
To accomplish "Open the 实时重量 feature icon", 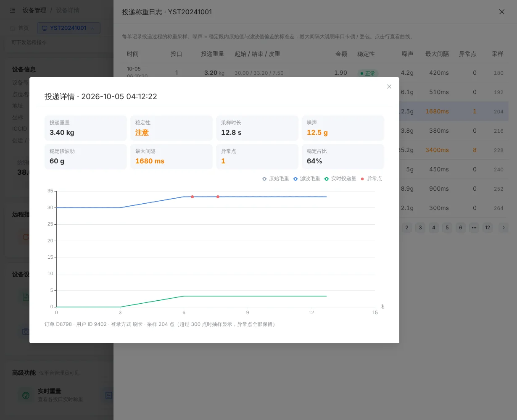I will pos(26,395).
